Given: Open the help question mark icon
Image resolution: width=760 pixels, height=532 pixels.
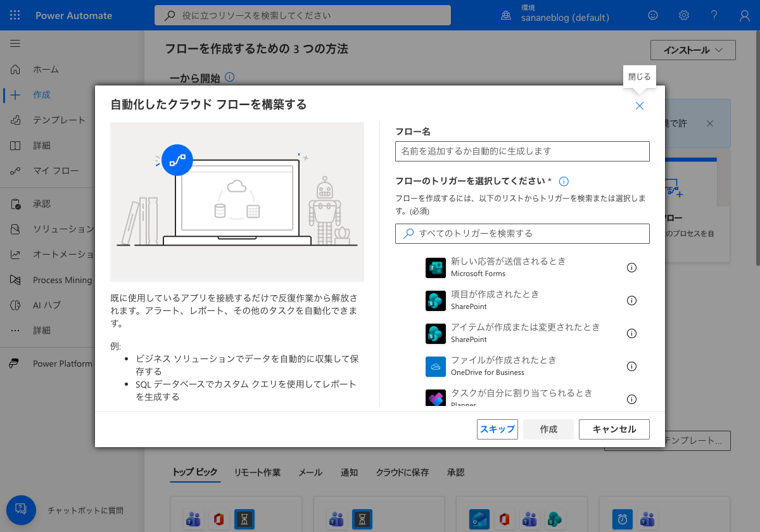Looking at the screenshot, I should tap(714, 15).
